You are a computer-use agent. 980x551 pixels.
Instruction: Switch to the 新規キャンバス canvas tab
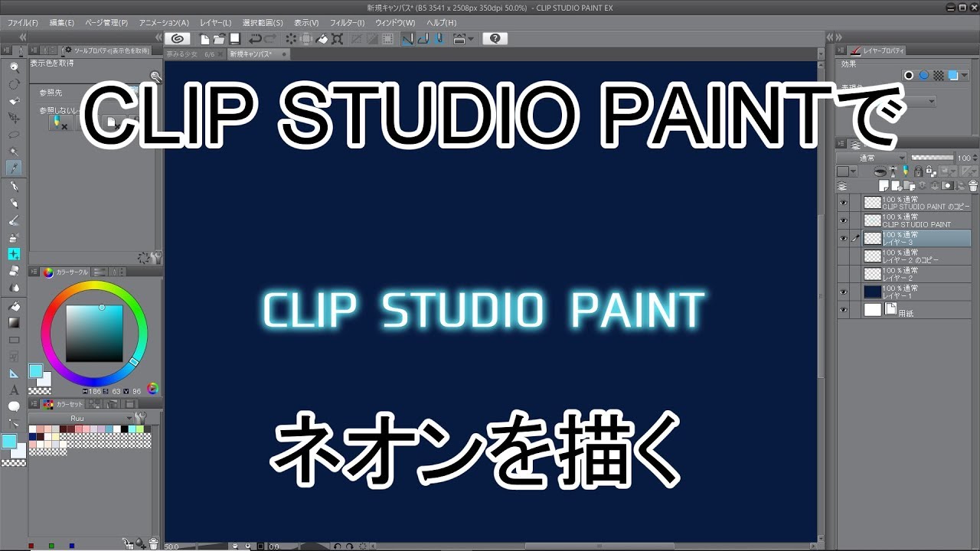pyautogui.click(x=258, y=54)
